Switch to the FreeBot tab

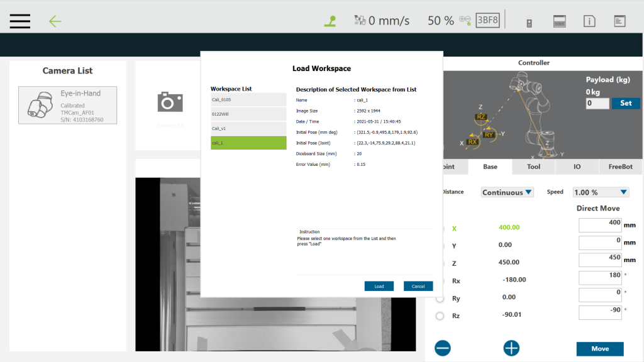(620, 167)
